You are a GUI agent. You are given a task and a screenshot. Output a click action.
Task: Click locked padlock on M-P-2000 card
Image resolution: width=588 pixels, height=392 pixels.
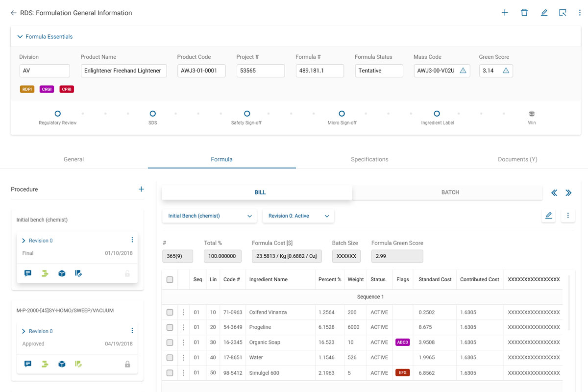127,364
